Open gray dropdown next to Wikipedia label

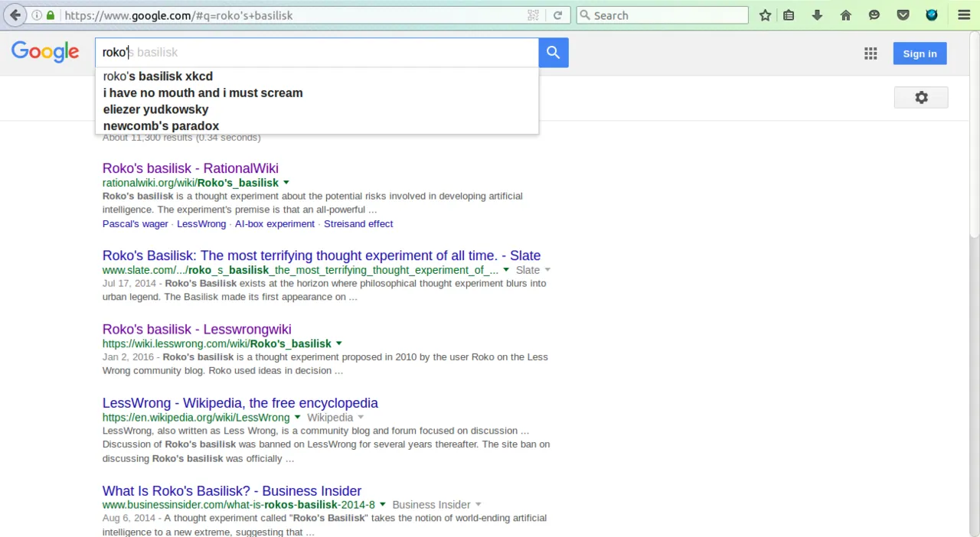point(361,418)
